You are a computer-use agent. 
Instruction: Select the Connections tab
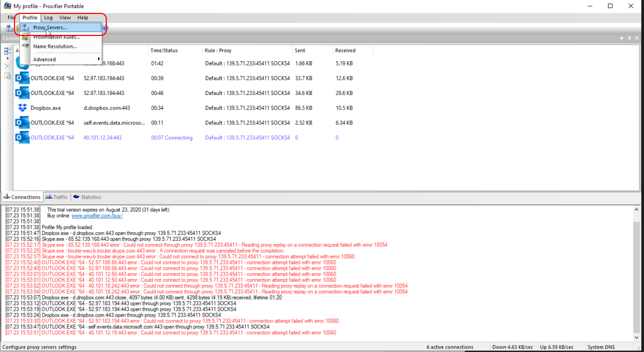click(22, 197)
